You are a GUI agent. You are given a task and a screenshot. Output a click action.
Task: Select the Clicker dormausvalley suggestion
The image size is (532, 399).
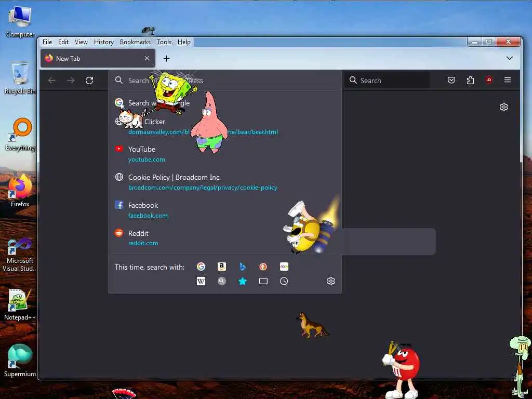tap(224, 126)
